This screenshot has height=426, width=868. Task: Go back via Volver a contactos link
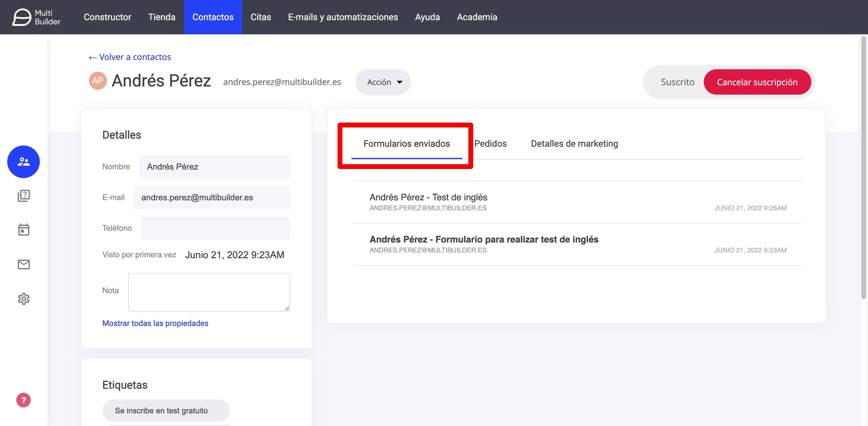pyautogui.click(x=130, y=57)
